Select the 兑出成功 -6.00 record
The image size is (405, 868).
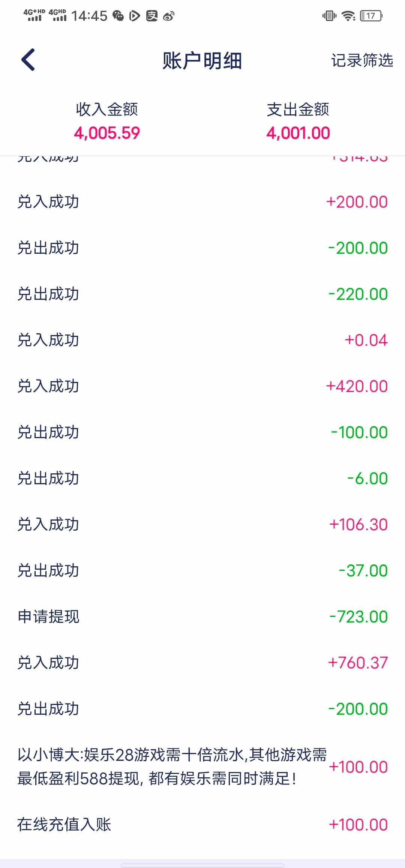(x=202, y=478)
